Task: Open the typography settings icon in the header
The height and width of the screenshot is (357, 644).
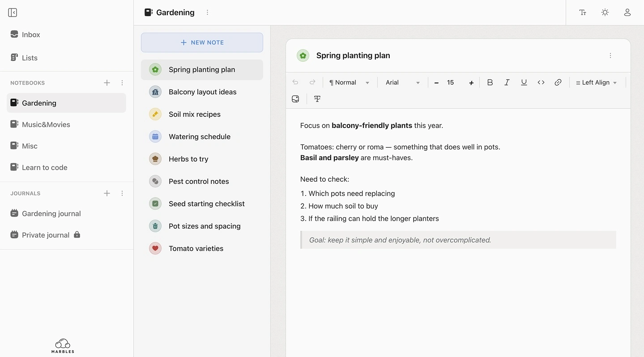Action: (583, 13)
